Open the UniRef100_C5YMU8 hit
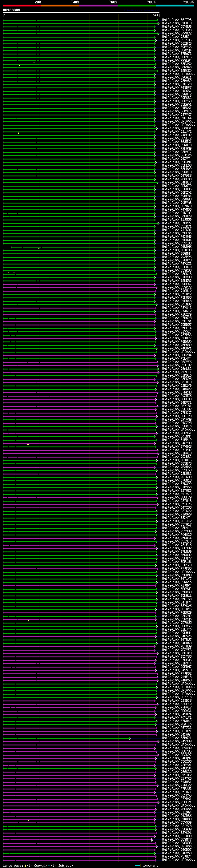The width and height of the screenshot is (197, 868). [177, 26]
